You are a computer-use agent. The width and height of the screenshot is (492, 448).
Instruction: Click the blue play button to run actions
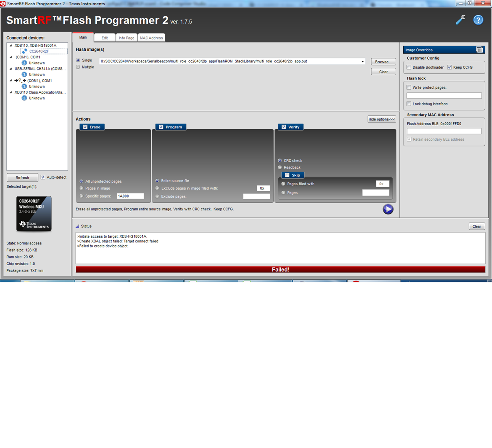pos(388,209)
